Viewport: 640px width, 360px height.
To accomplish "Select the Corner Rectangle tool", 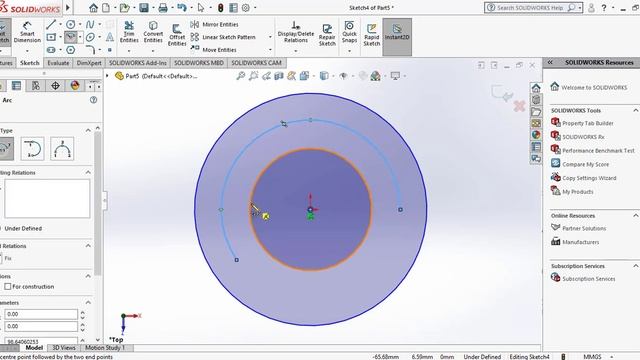I will coord(51,37).
